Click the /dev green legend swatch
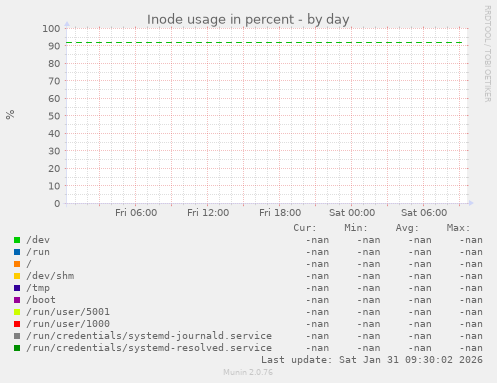The height and width of the screenshot is (383, 497). pos(17,240)
